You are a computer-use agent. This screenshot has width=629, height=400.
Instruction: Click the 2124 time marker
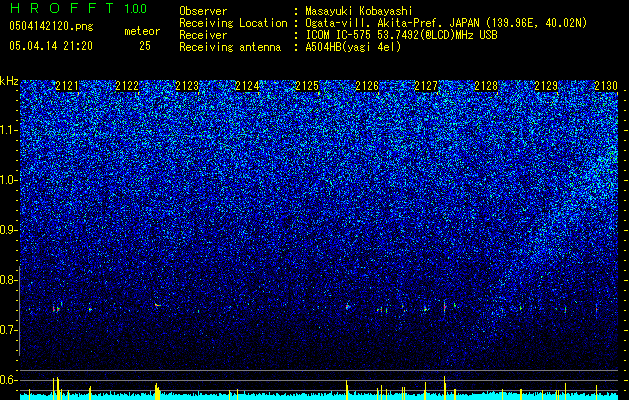(247, 86)
